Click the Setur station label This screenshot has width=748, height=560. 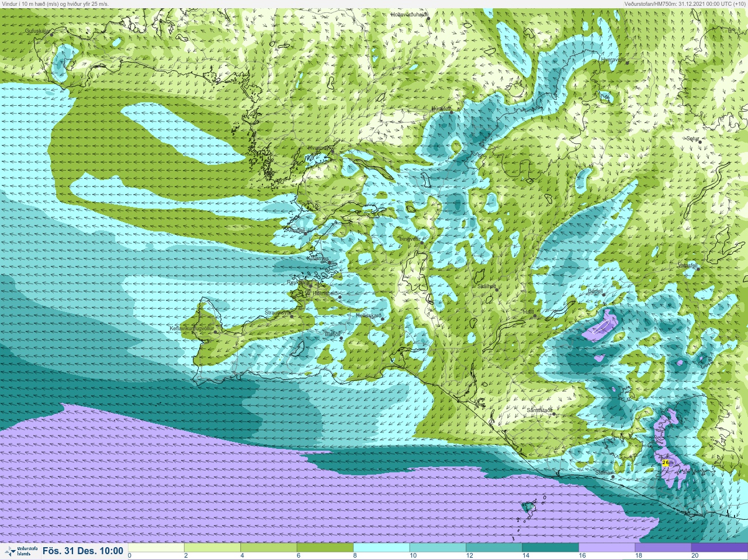(692, 139)
